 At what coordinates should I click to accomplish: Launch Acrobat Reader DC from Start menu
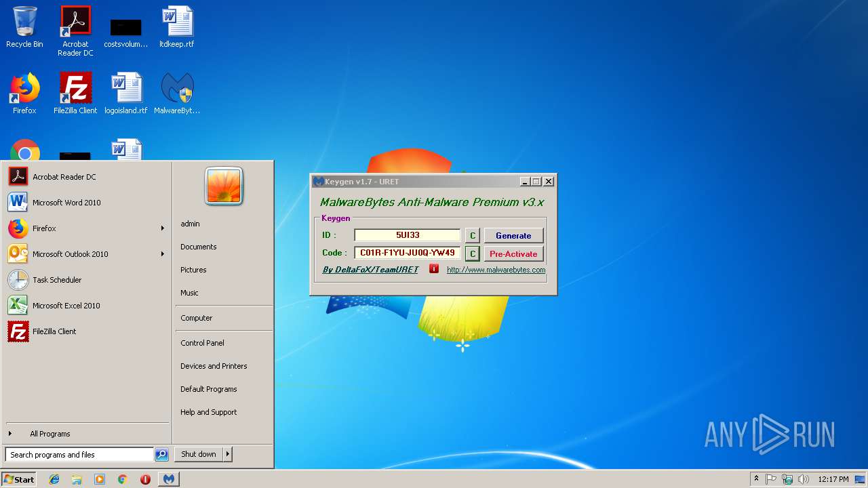click(x=87, y=177)
